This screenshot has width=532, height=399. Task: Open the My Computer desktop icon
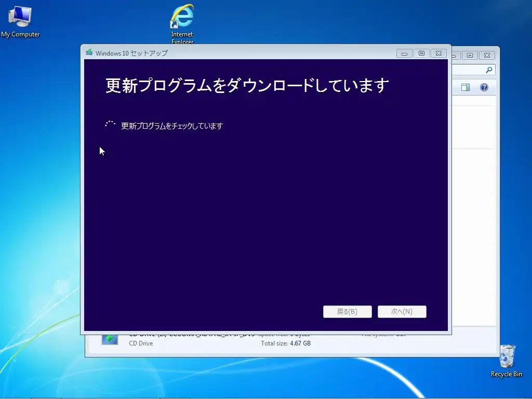point(20,20)
